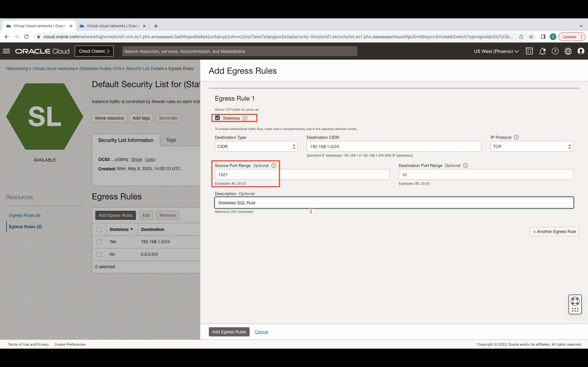Viewport: 588px width, 367px height.
Task: Select the Security List Information tab
Action: coord(126,140)
